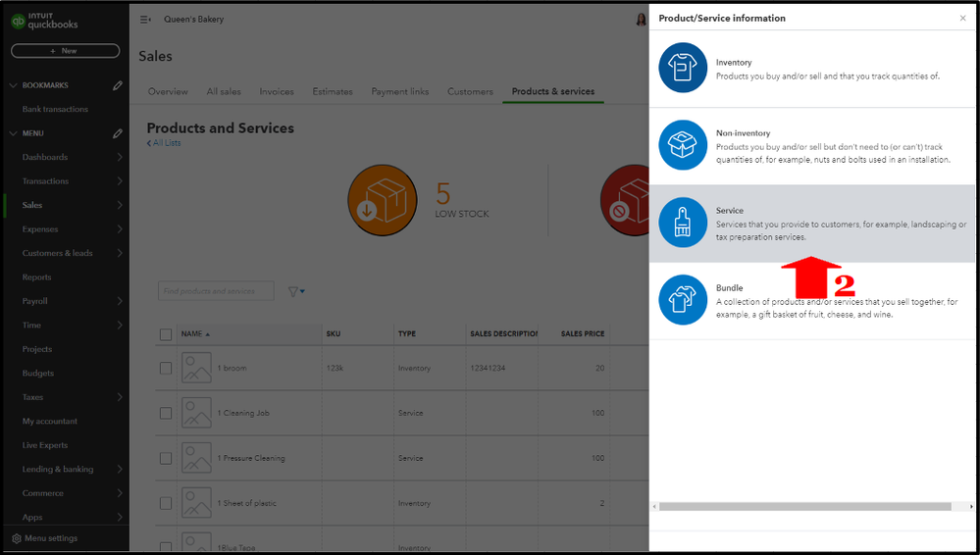Screen dimensions: 980x555
Task: Click the 1 Pressure Cleaning image thumbnail
Action: (x=196, y=458)
